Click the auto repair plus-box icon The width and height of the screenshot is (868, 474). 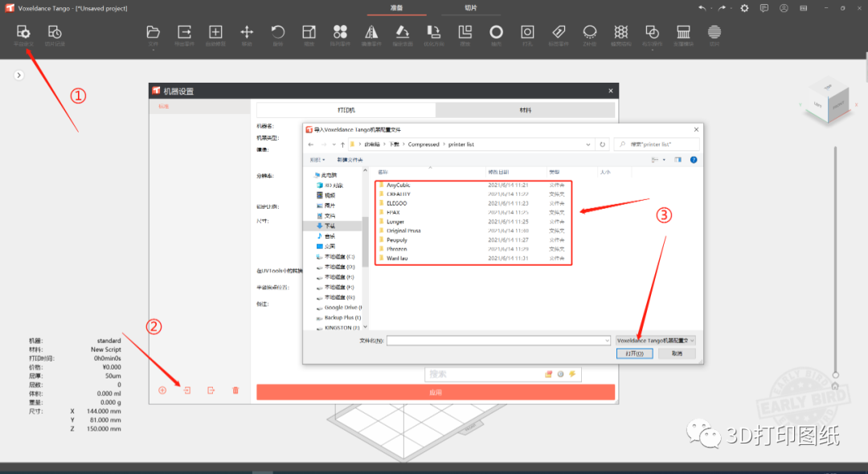215,32
